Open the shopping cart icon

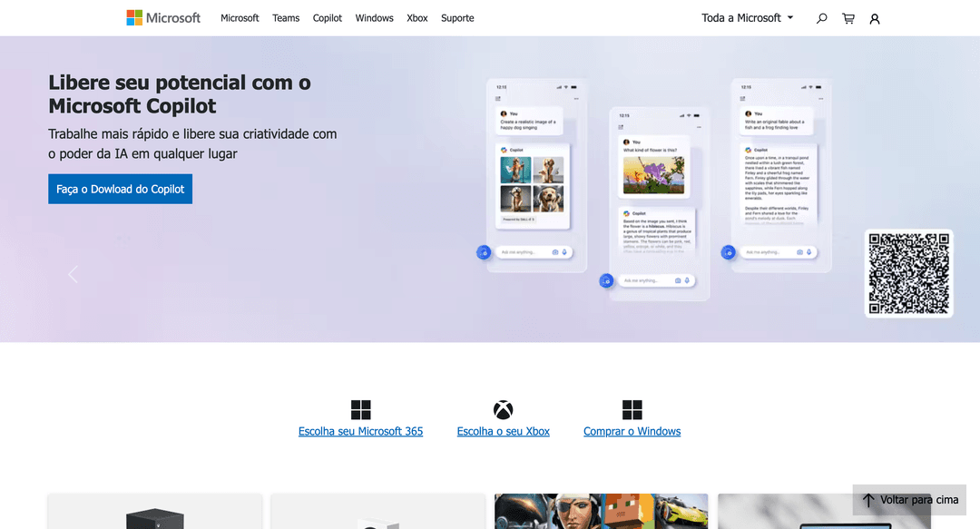848,19
